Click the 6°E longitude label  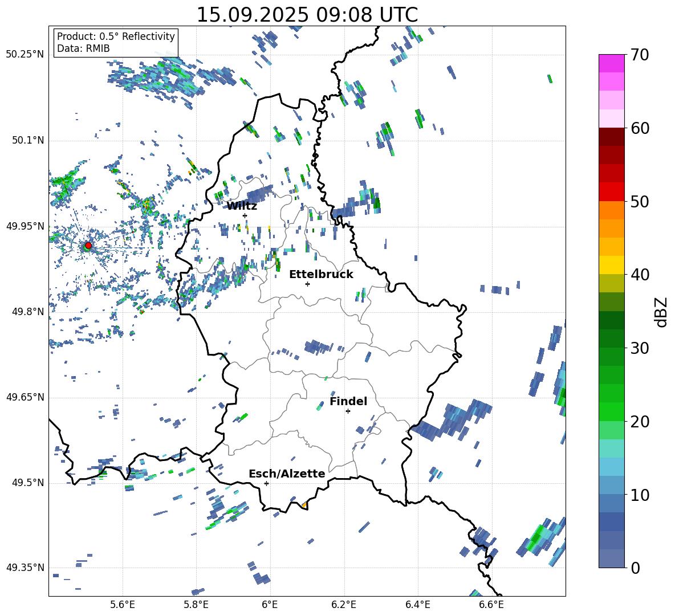pyautogui.click(x=270, y=605)
